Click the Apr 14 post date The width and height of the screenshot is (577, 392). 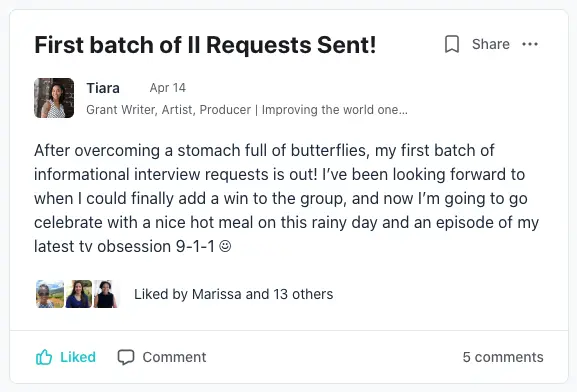coord(168,88)
